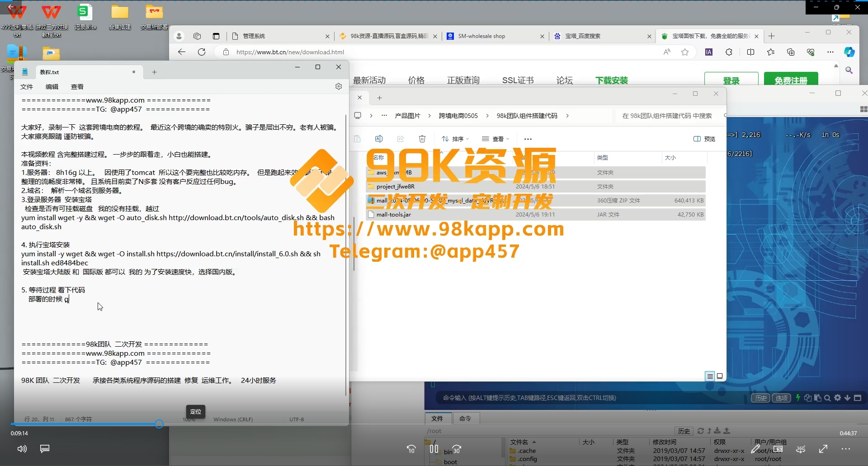
Task: Open the browser tab actions menu
Action: [216, 36]
